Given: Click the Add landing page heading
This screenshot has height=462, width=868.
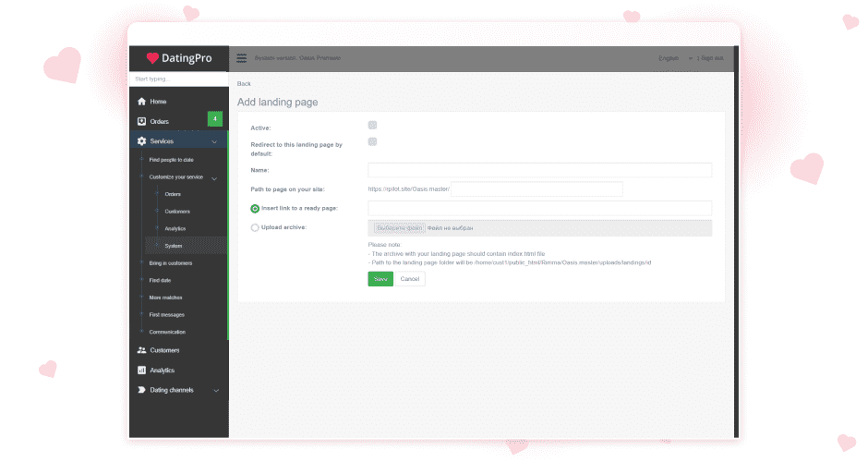Looking at the screenshot, I should pos(277,102).
